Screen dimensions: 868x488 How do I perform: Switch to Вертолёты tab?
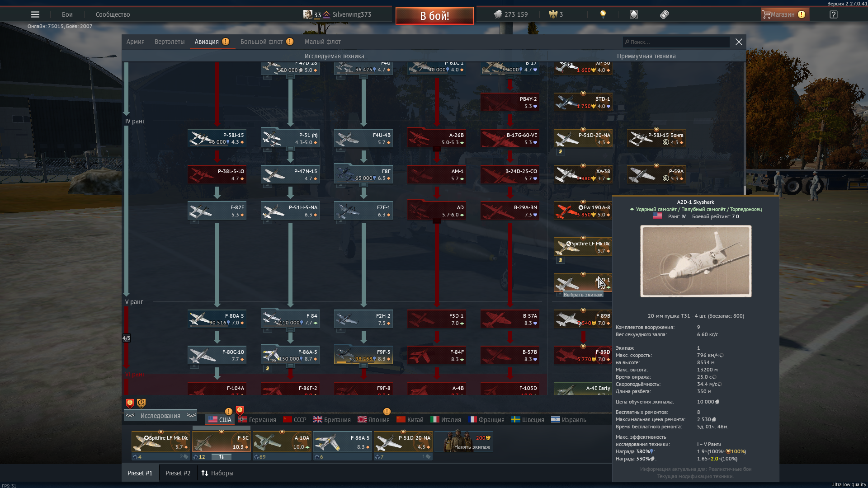170,42
